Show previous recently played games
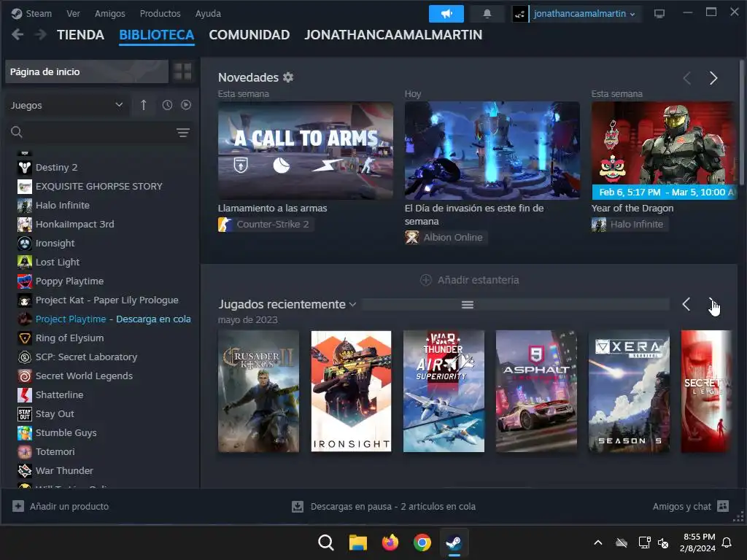The image size is (747, 560). tap(686, 304)
